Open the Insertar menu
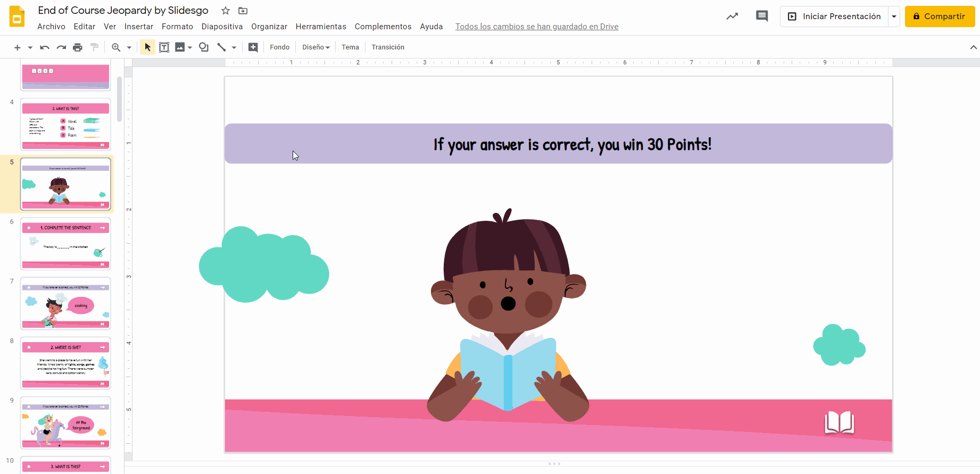980x474 pixels. [x=139, y=27]
